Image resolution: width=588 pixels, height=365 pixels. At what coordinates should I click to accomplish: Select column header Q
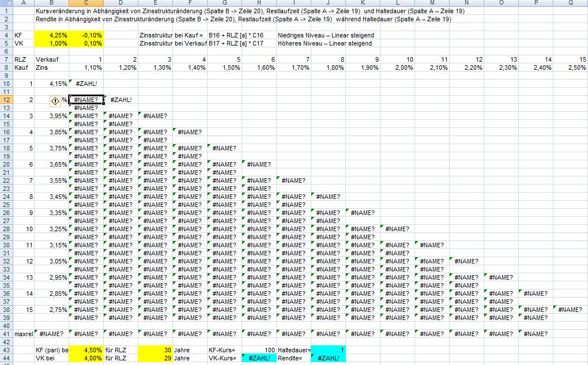pos(570,3)
